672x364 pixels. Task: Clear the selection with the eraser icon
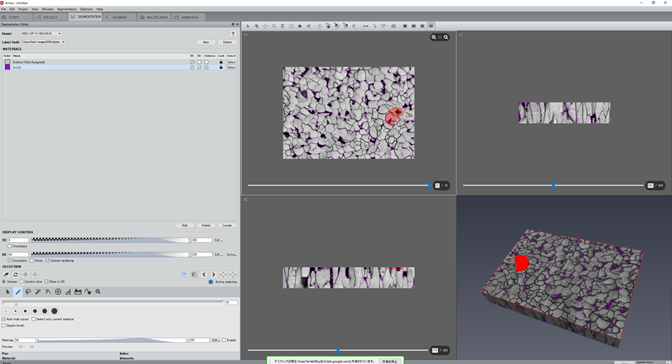pyautogui.click(x=6, y=274)
